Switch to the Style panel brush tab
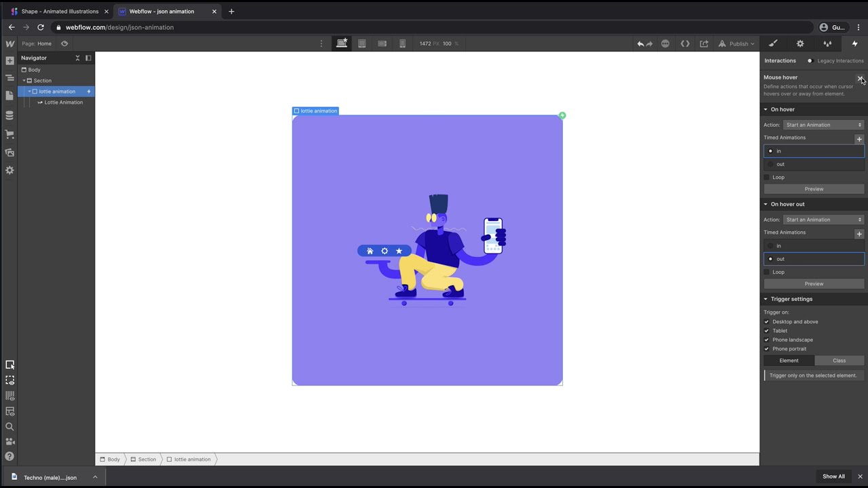 click(773, 43)
